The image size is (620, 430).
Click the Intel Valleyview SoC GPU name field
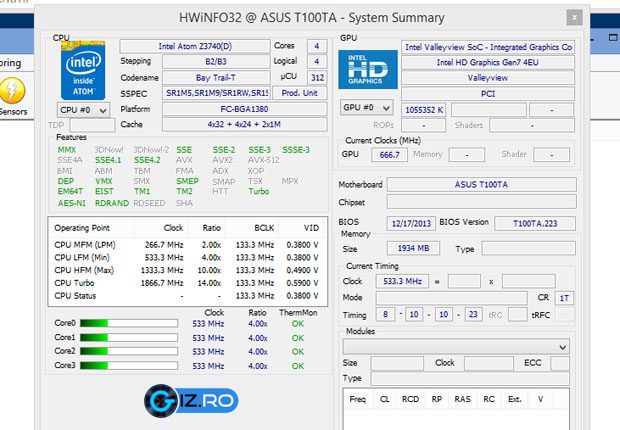point(488,47)
